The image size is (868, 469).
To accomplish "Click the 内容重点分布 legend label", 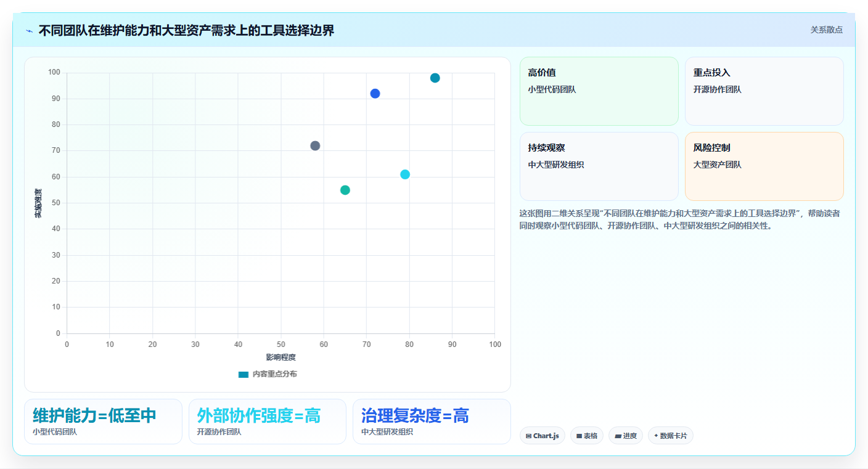I will 274,374.
